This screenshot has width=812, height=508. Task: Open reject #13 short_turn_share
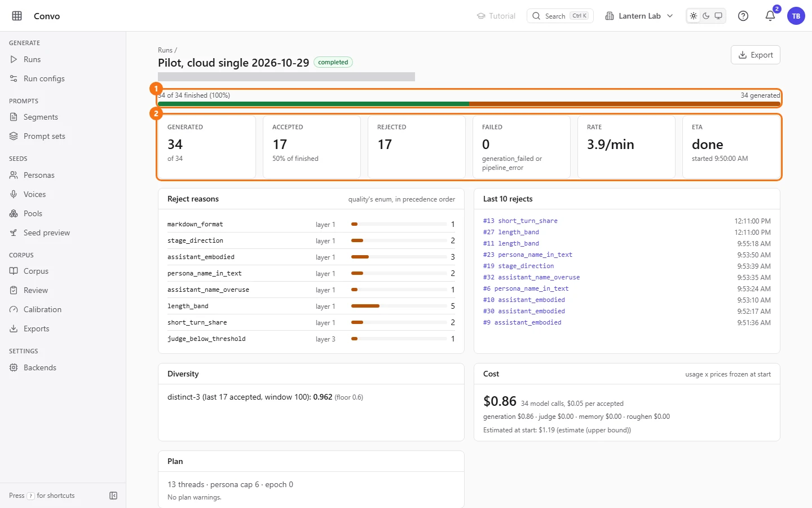(x=520, y=221)
